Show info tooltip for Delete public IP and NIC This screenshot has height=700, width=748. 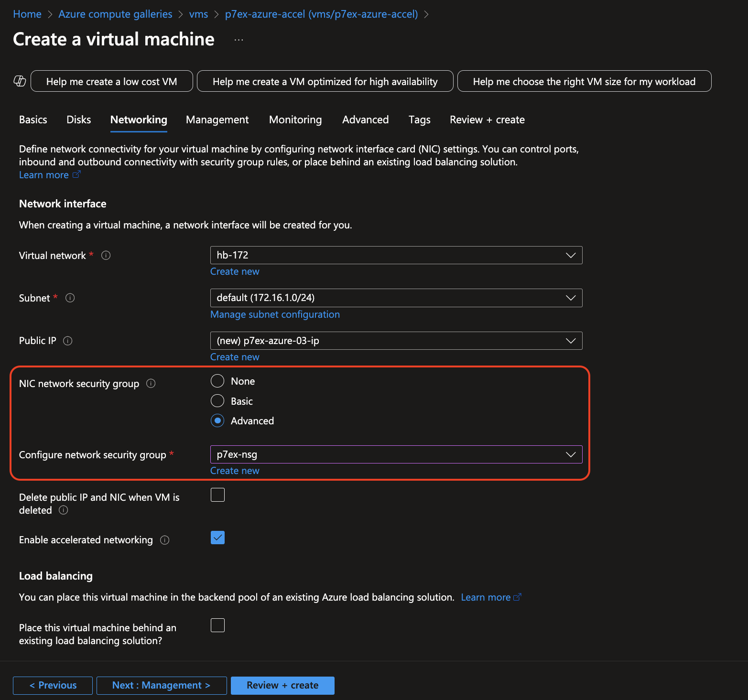tap(64, 510)
